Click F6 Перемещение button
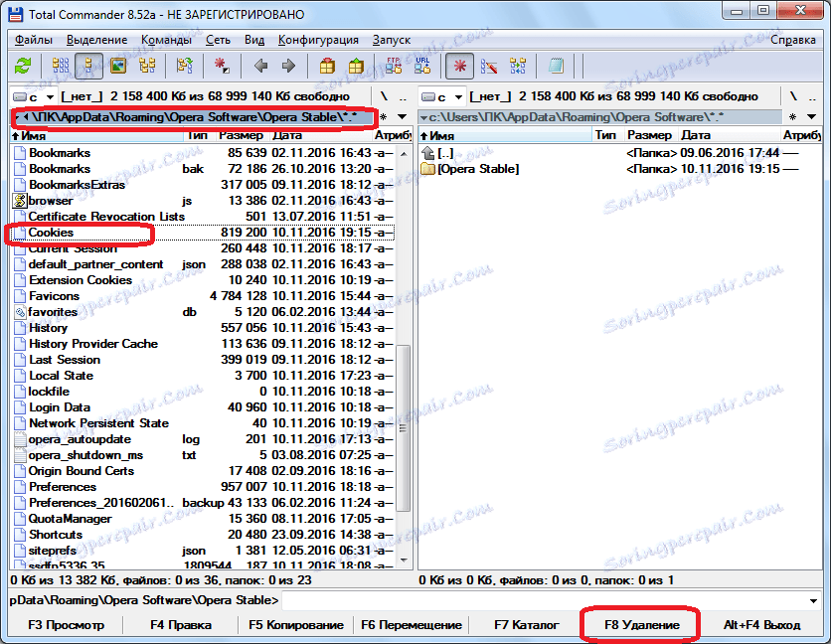The image size is (831, 644). click(412, 625)
